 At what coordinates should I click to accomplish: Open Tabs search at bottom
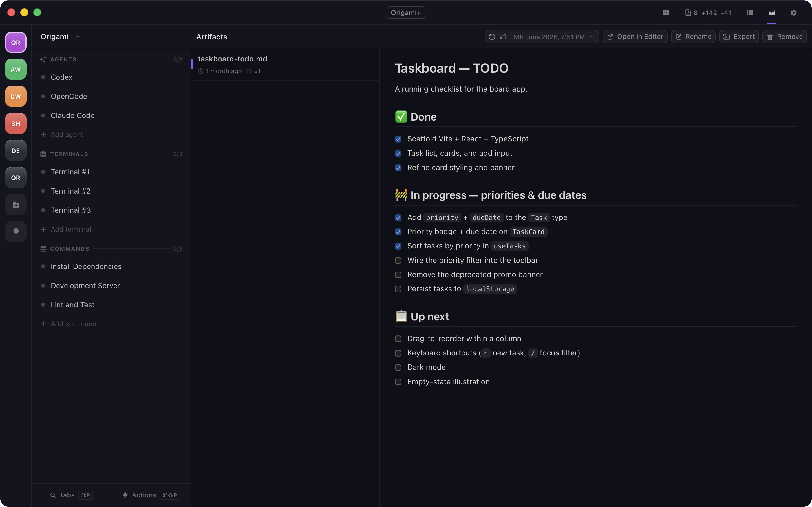(x=71, y=495)
